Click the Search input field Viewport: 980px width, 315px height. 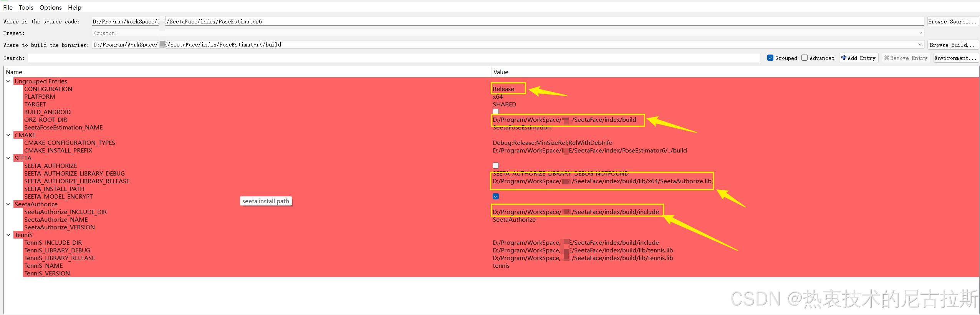[x=394, y=58]
